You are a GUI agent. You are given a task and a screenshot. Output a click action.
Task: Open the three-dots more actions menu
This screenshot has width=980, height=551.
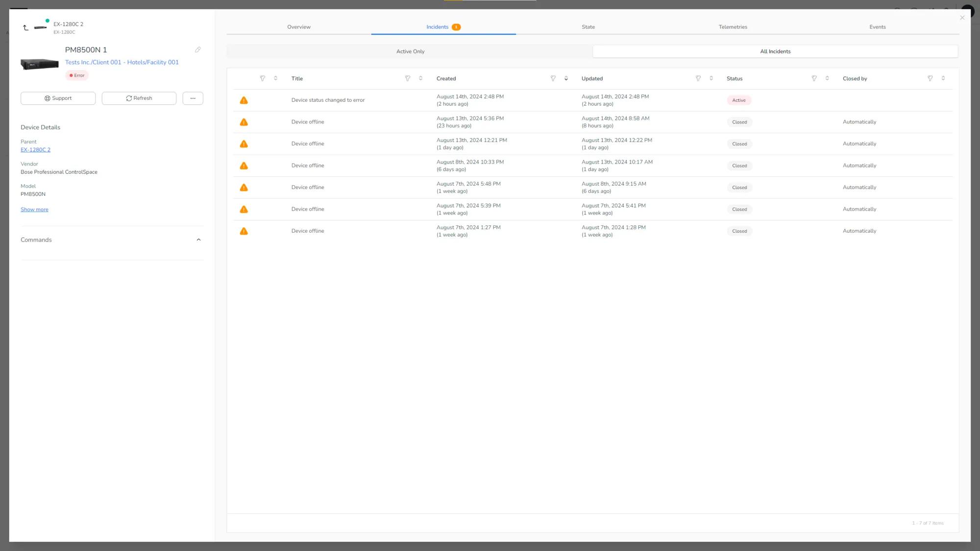point(193,98)
